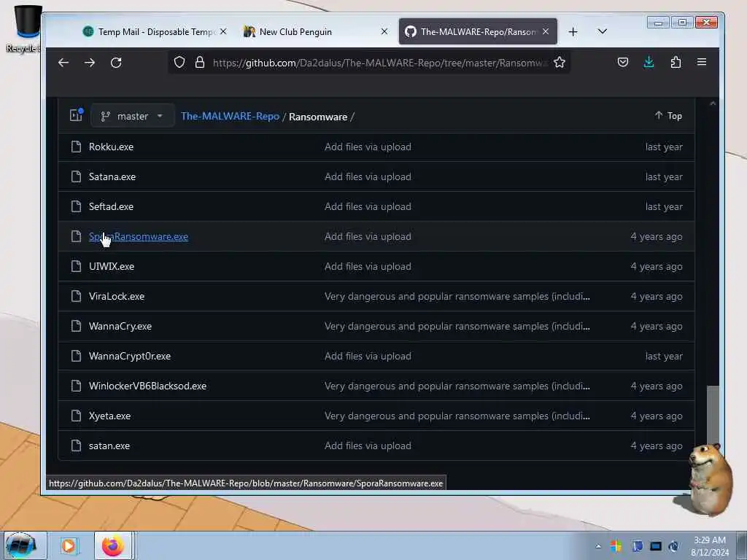Image resolution: width=747 pixels, height=560 pixels.
Task: Open the Firefox extensions puzzle icon
Action: tap(675, 63)
